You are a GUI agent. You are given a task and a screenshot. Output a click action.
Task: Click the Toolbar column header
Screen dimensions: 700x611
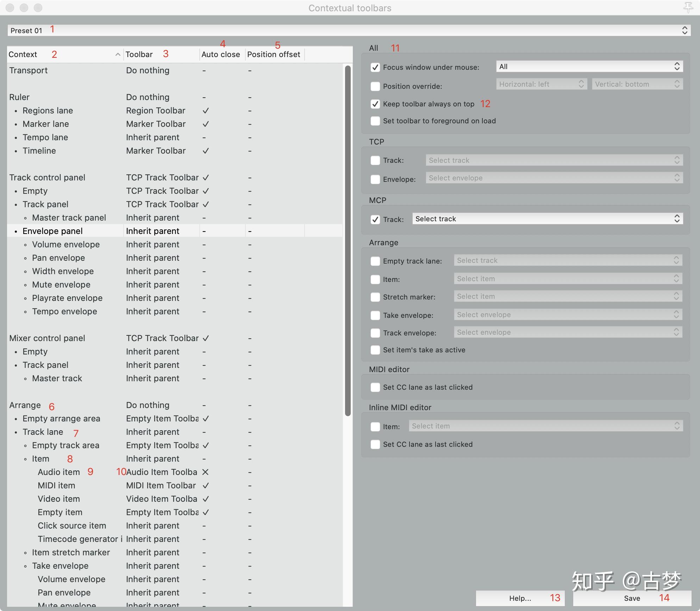pyautogui.click(x=139, y=54)
